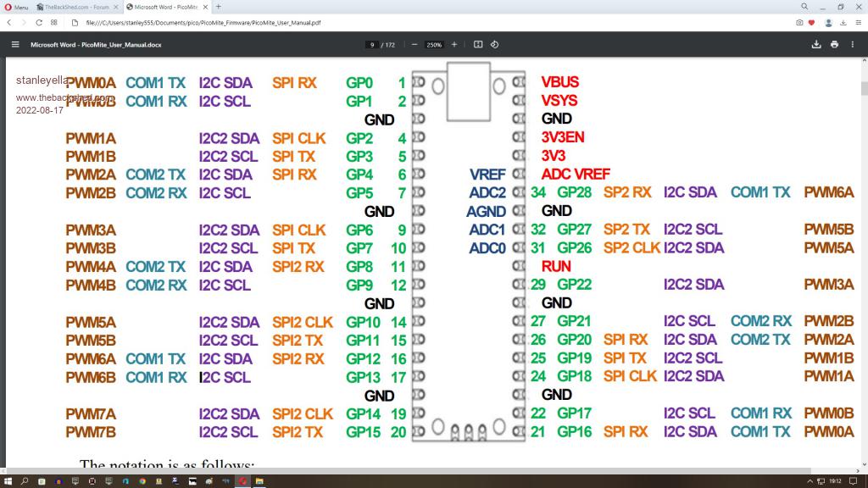Reload the current page
The height and width of the screenshot is (488, 868).
(x=39, y=23)
